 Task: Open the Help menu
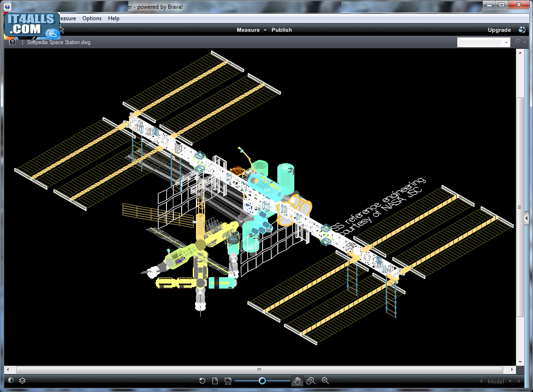(113, 18)
